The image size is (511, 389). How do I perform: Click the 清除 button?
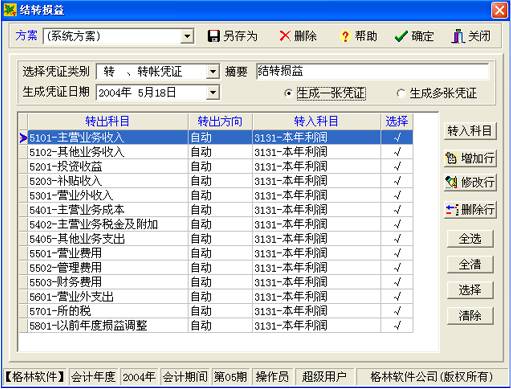point(470,316)
